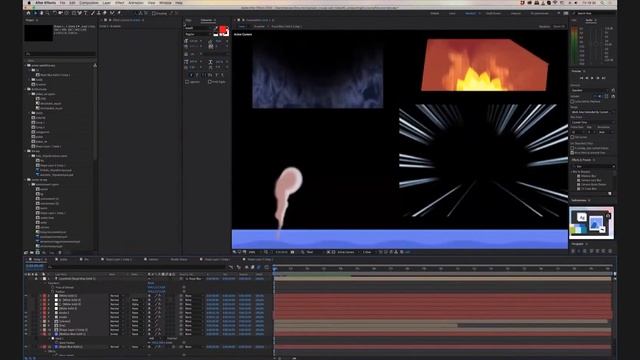640x360 pixels.
Task: Click the Learn panel thumbnail image
Action: tap(591, 222)
